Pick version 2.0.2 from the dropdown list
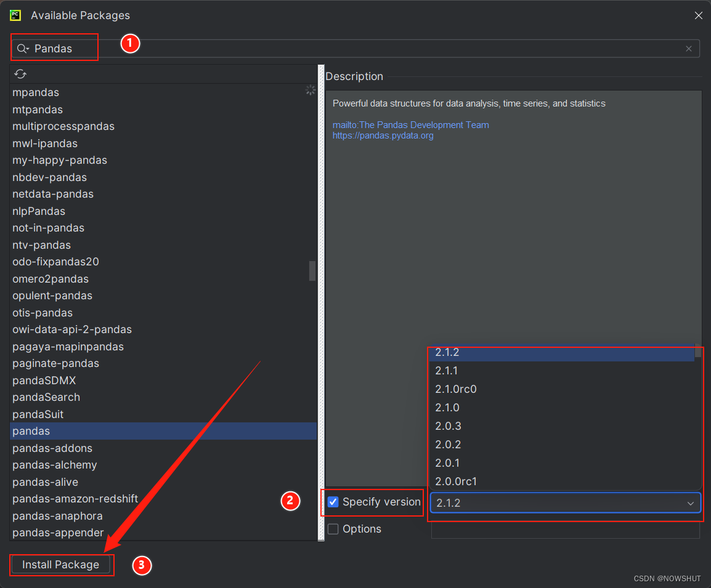Image resolution: width=711 pixels, height=588 pixels. (561, 445)
